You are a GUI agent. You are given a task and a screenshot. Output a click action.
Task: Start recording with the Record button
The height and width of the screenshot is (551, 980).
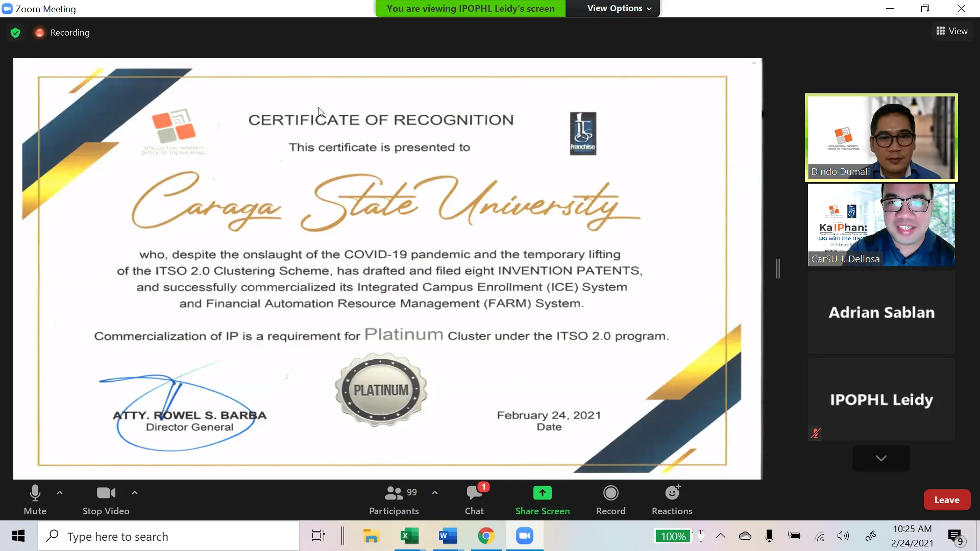pyautogui.click(x=610, y=493)
